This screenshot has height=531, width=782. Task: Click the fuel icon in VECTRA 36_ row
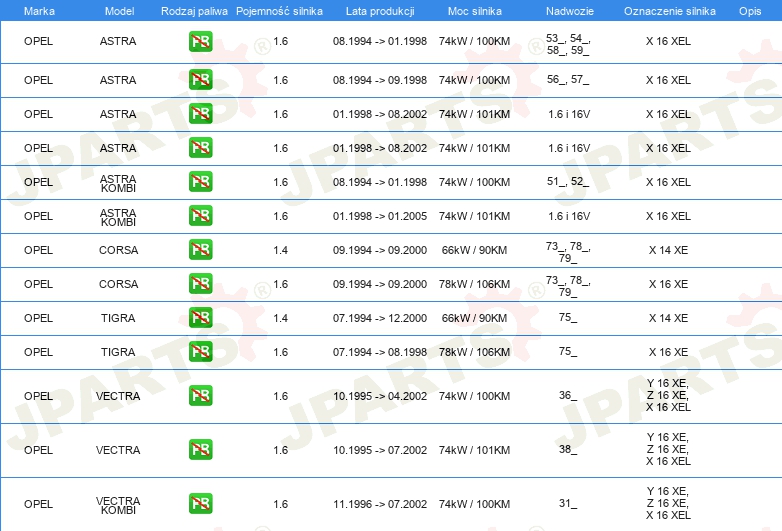point(200,396)
